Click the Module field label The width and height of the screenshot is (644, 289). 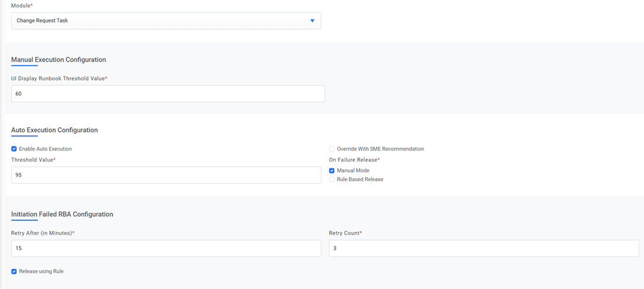(21, 6)
